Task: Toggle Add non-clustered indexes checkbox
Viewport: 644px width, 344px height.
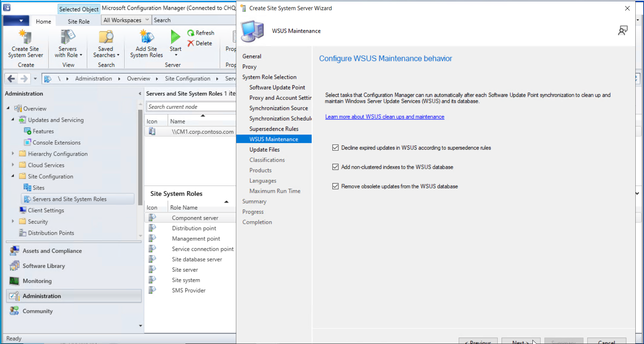Action: coord(335,167)
